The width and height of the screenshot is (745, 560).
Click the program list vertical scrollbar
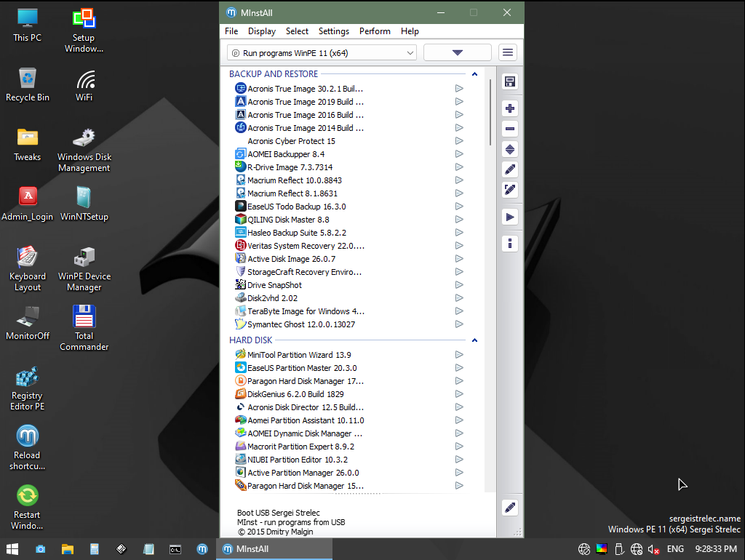pyautogui.click(x=490, y=280)
